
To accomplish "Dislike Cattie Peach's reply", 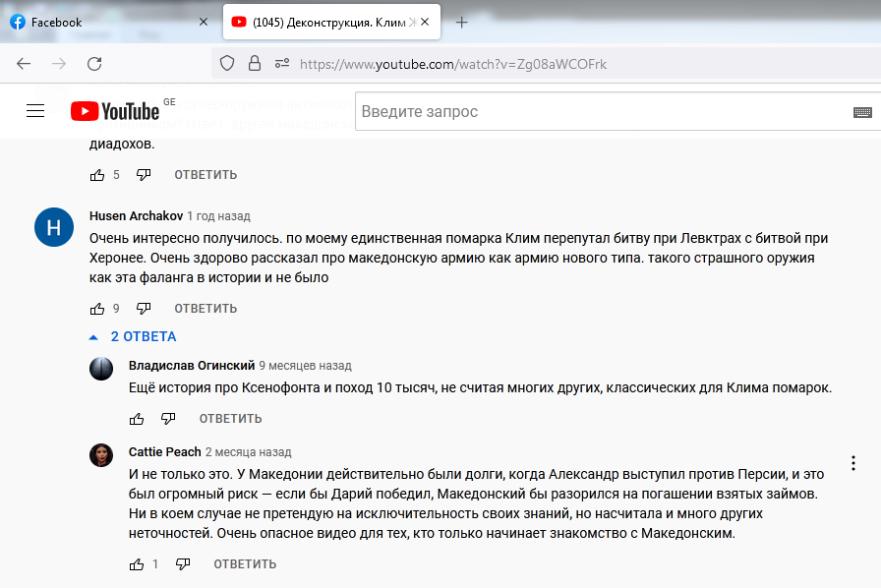I will [x=183, y=564].
